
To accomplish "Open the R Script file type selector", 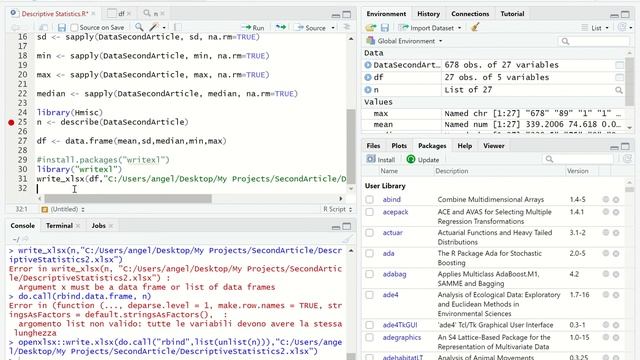I will click(x=338, y=209).
